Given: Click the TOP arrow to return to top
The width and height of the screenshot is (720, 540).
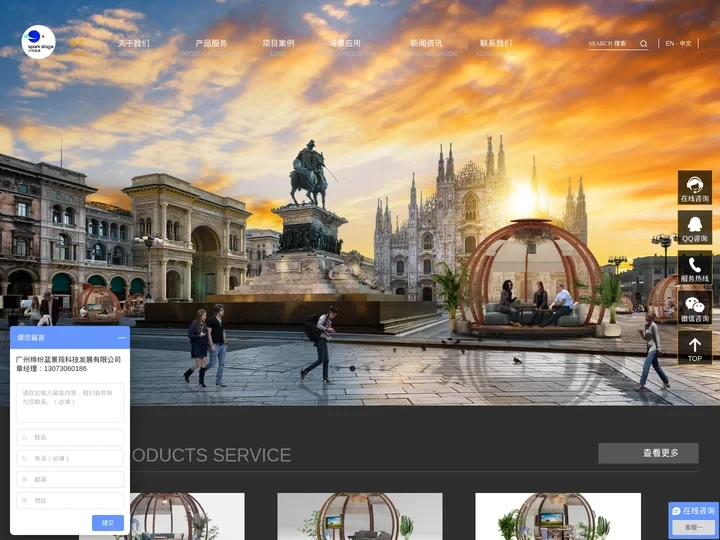Looking at the screenshot, I should pos(695,348).
